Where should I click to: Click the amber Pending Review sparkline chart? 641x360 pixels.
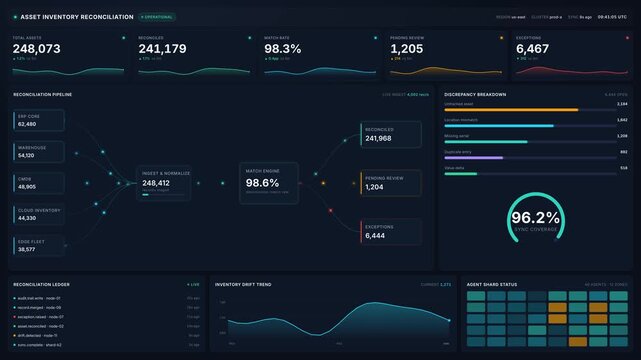point(446,72)
